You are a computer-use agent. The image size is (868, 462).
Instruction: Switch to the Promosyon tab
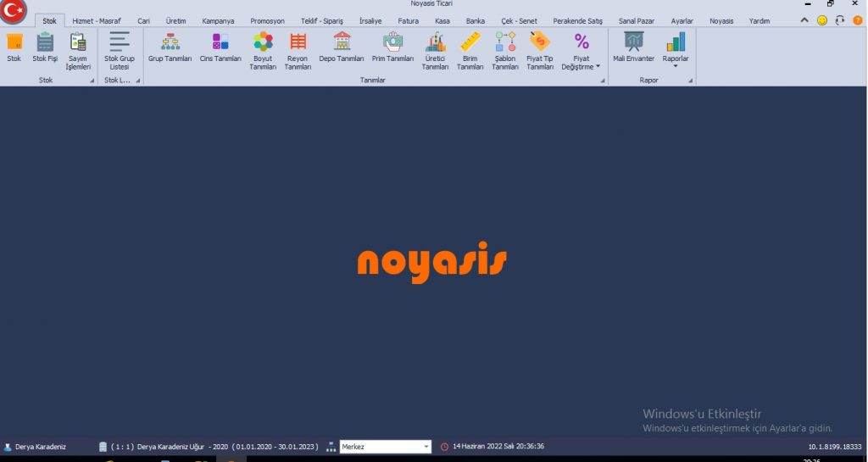(x=267, y=21)
